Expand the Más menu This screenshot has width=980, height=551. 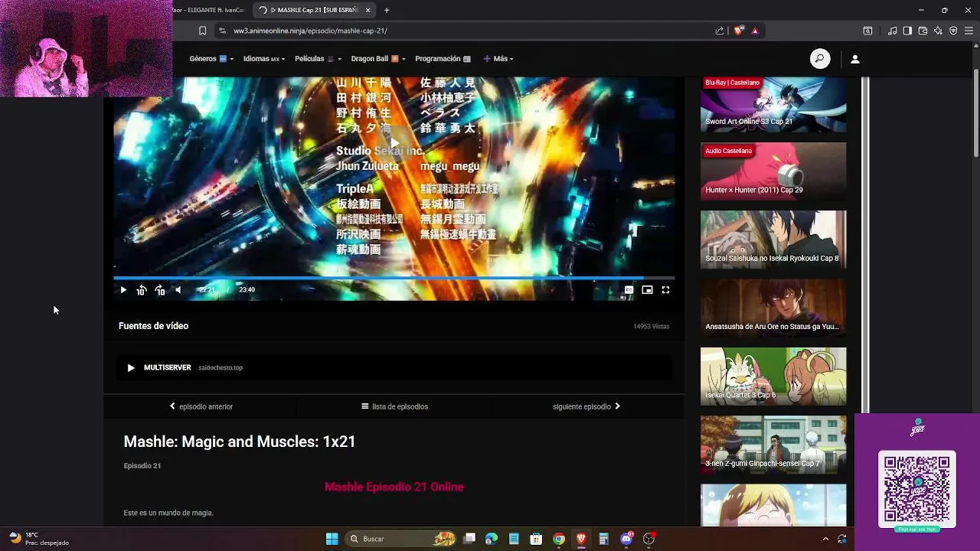click(498, 59)
